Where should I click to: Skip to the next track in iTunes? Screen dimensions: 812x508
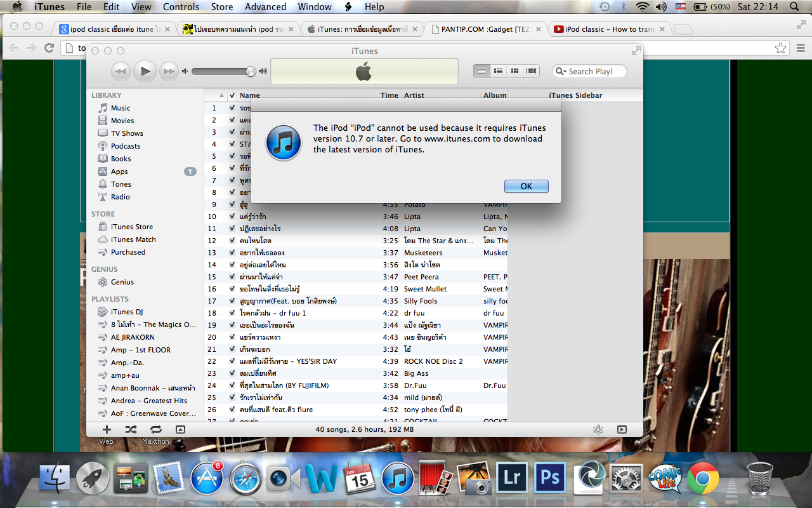pyautogui.click(x=169, y=71)
